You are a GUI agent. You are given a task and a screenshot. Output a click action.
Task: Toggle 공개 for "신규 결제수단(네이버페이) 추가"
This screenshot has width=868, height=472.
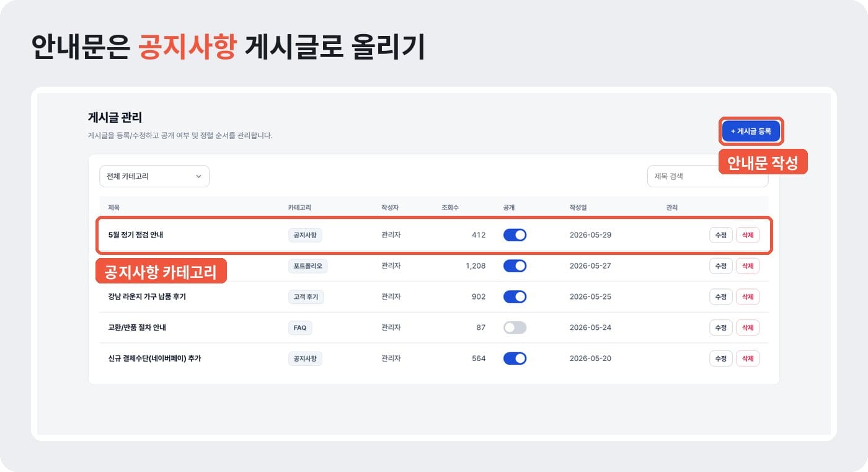click(x=515, y=358)
